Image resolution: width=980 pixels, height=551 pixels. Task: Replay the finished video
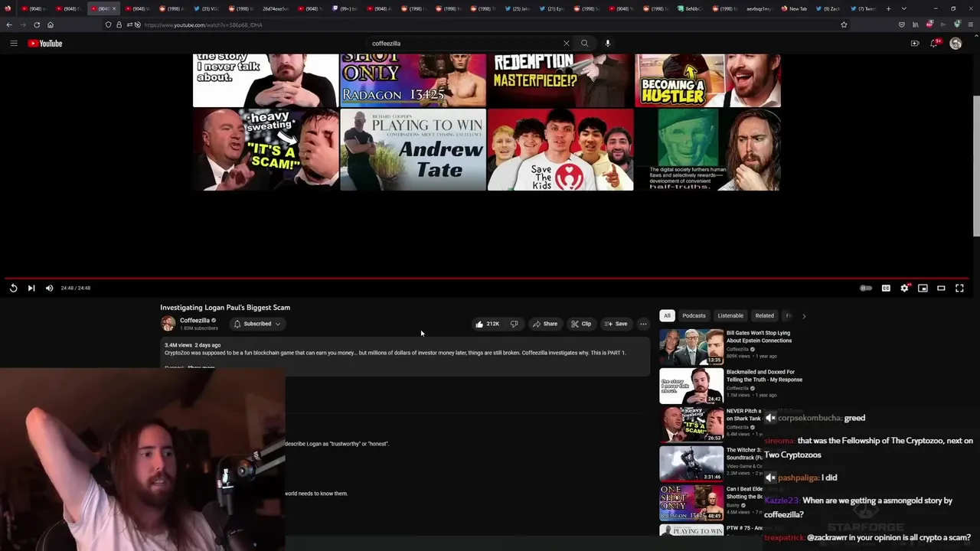click(x=13, y=288)
